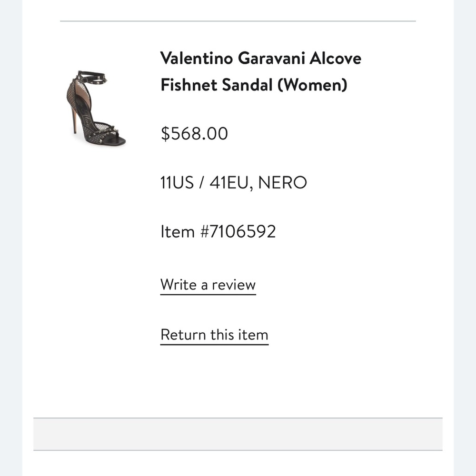Screen dimensions: 476x476
Task: Click the item number #7106592
Action: 218,231
